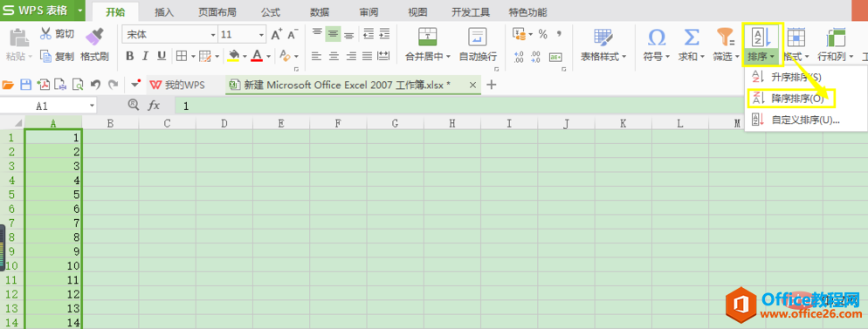Image resolution: width=868 pixels, height=329 pixels.
Task: Click the currency number format icon
Action: pyautogui.click(x=520, y=34)
